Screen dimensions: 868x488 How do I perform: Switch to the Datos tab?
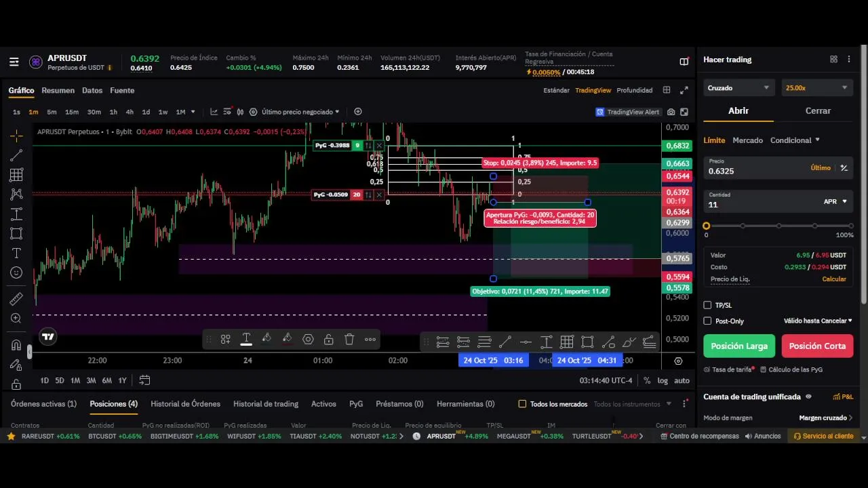click(92, 91)
